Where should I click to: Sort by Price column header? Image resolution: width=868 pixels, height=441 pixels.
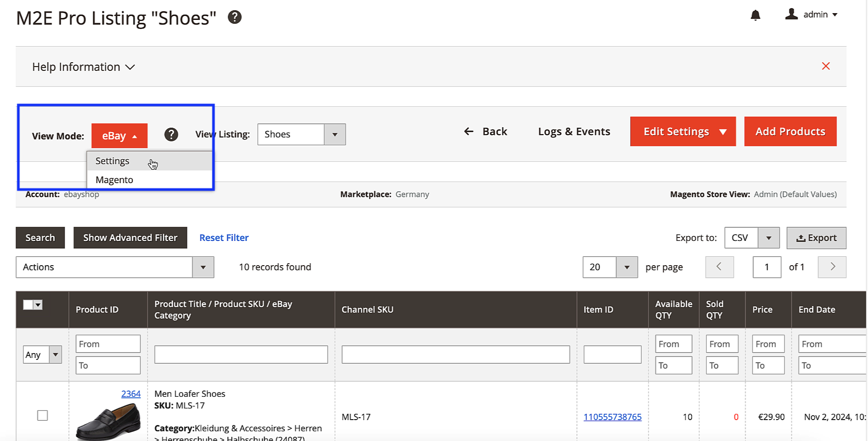coord(762,309)
